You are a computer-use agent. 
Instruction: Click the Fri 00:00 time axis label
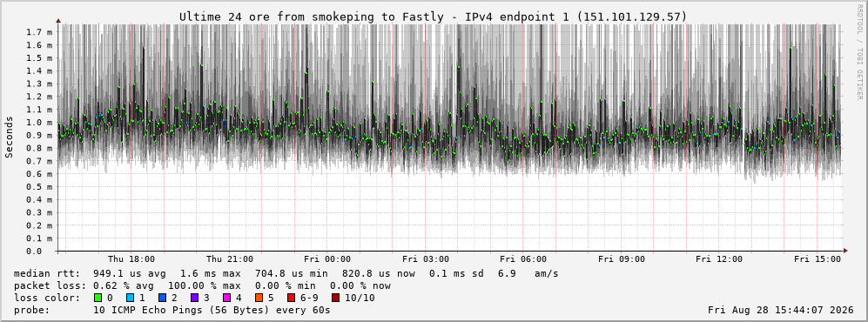(327, 259)
